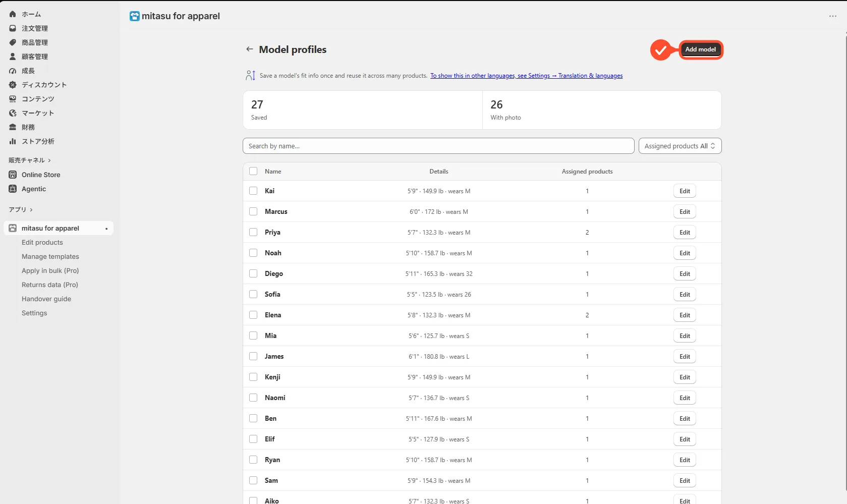Click the mitasu logo in the app header

[x=134, y=16]
